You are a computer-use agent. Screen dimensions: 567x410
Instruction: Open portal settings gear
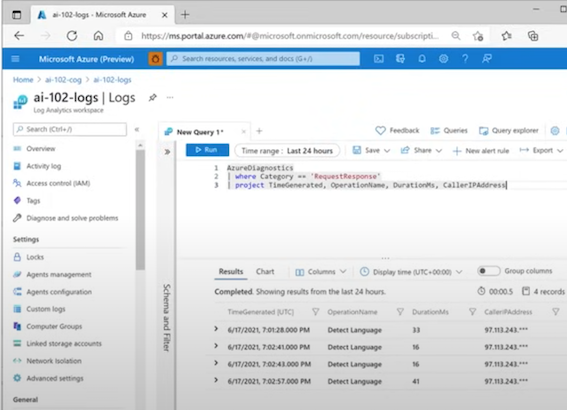pyautogui.click(x=443, y=59)
